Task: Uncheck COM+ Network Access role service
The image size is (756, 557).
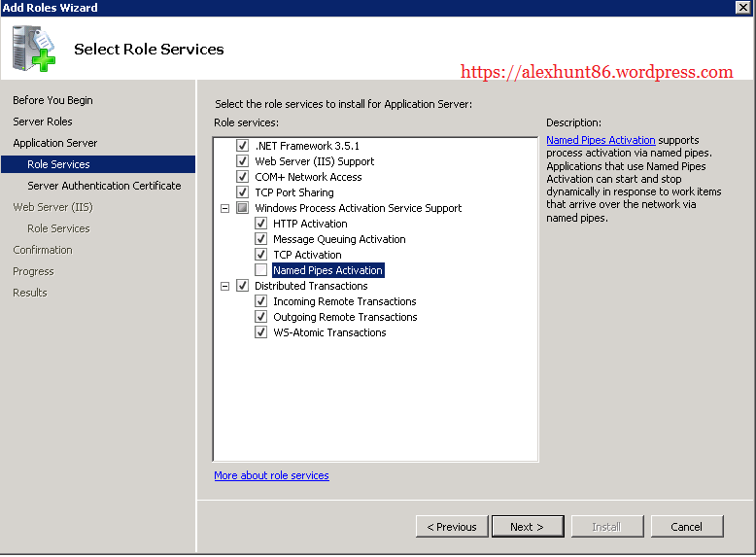Action: (242, 177)
